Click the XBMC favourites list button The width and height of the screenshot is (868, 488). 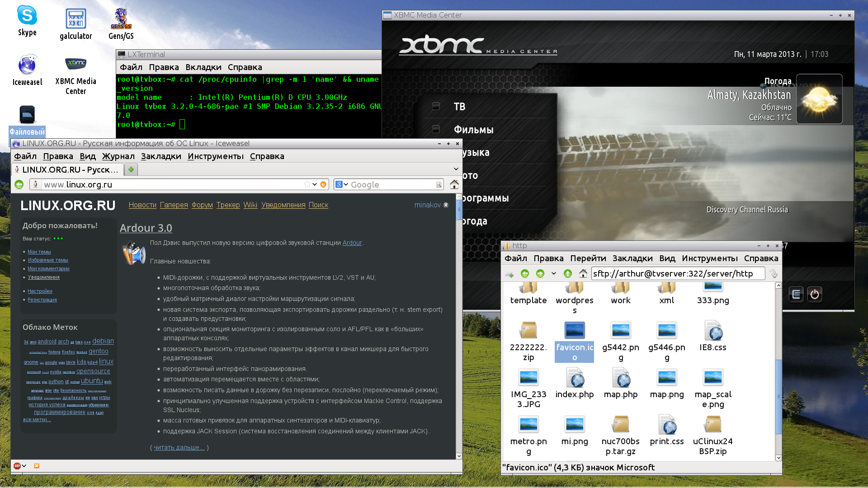pyautogui.click(x=796, y=295)
